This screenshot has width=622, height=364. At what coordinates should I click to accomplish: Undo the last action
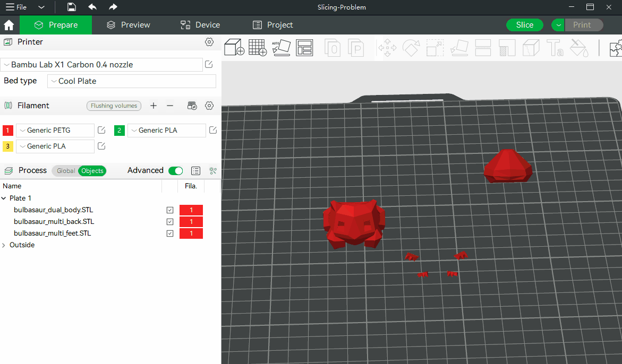coord(92,7)
